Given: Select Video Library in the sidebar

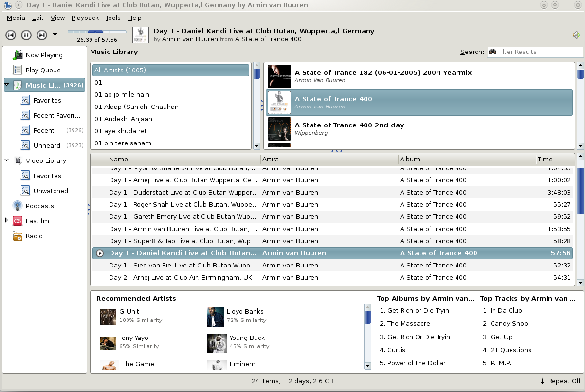Looking at the screenshot, I should [46, 160].
